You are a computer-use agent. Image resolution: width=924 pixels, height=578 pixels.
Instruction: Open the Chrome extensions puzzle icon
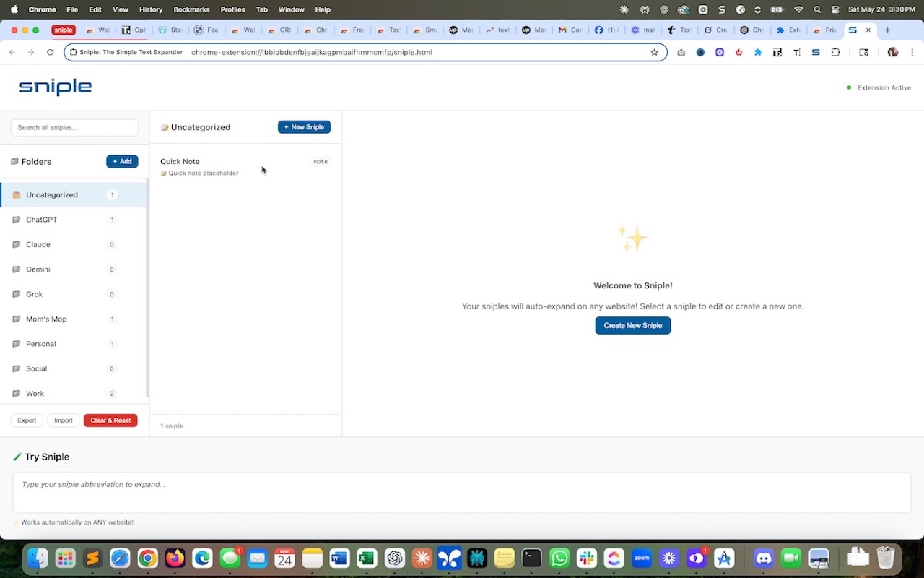point(835,52)
